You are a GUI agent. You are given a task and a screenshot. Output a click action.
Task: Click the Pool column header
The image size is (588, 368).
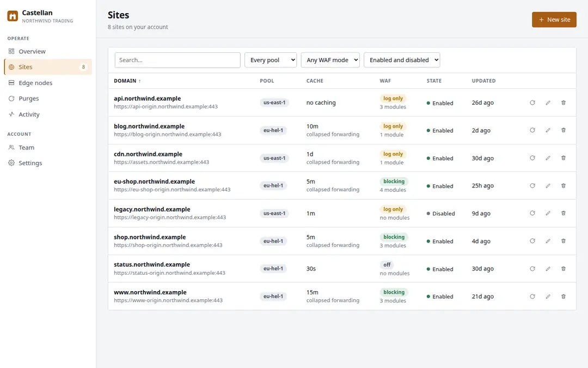click(267, 81)
